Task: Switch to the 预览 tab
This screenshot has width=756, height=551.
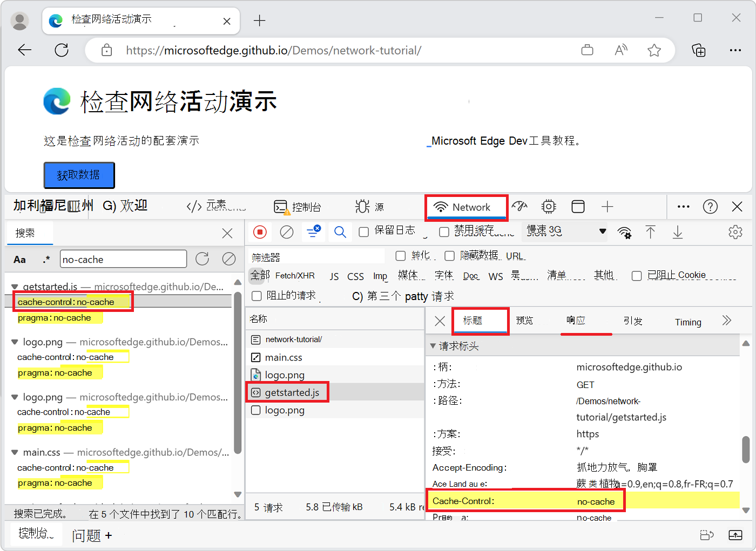Action: [x=524, y=321]
